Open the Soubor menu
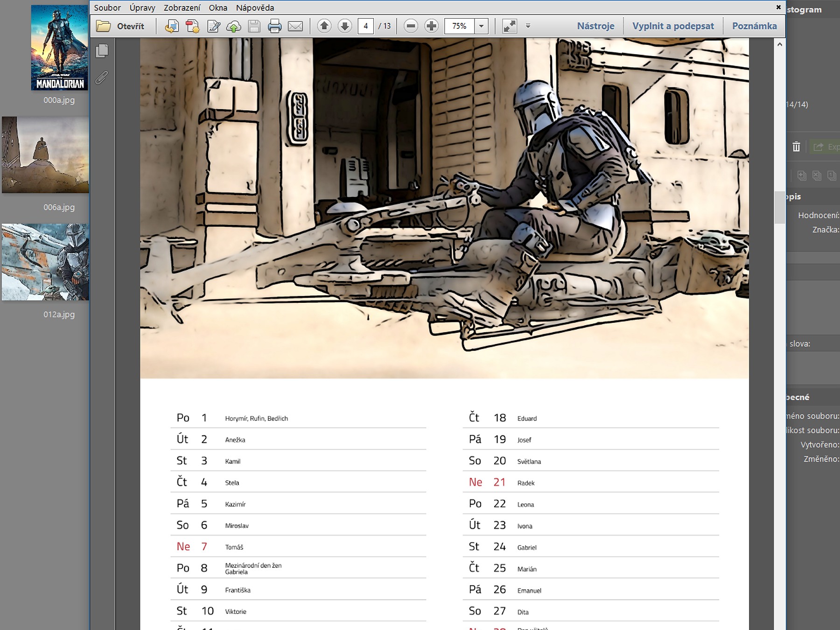840x630 pixels. [x=107, y=7]
